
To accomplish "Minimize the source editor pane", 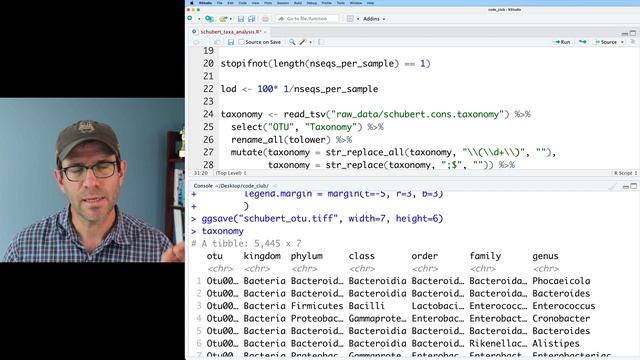I will coord(624,33).
